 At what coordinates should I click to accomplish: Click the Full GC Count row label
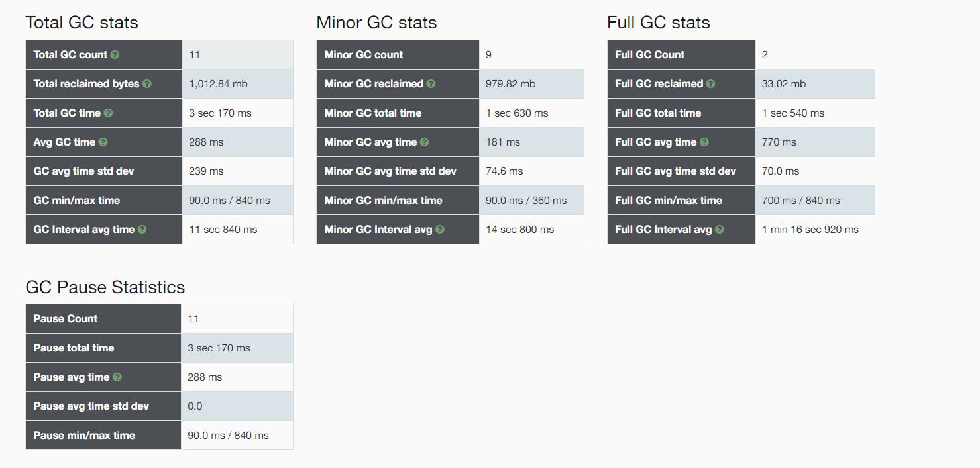pos(681,55)
